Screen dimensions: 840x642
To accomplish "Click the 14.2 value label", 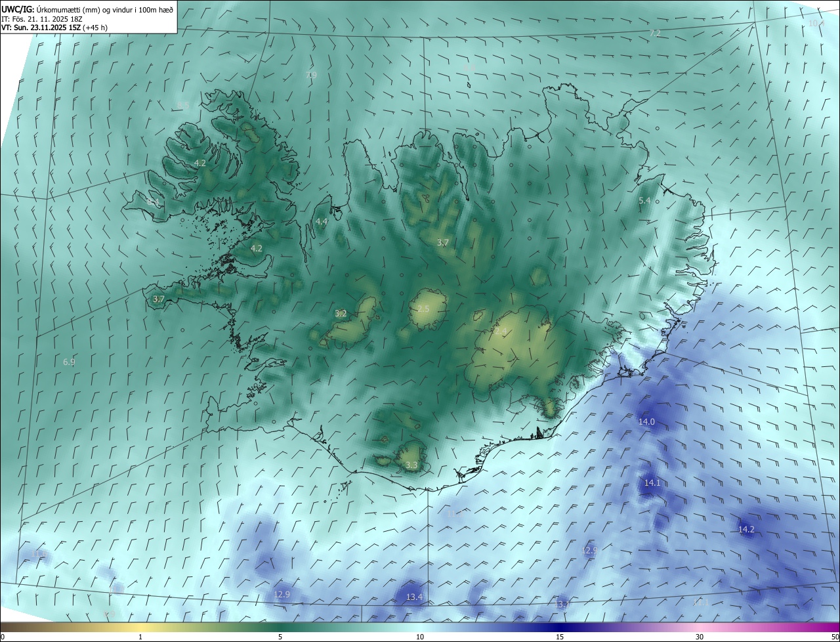I will pos(746,529).
